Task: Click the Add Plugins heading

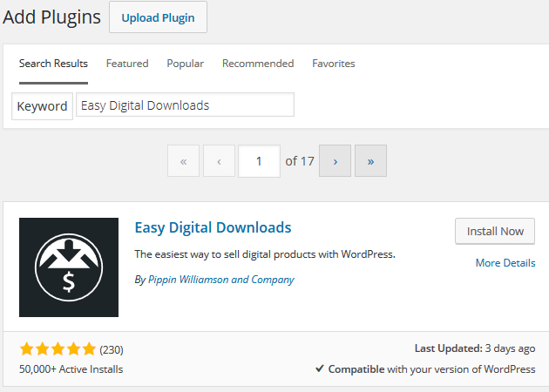Action: point(51,17)
